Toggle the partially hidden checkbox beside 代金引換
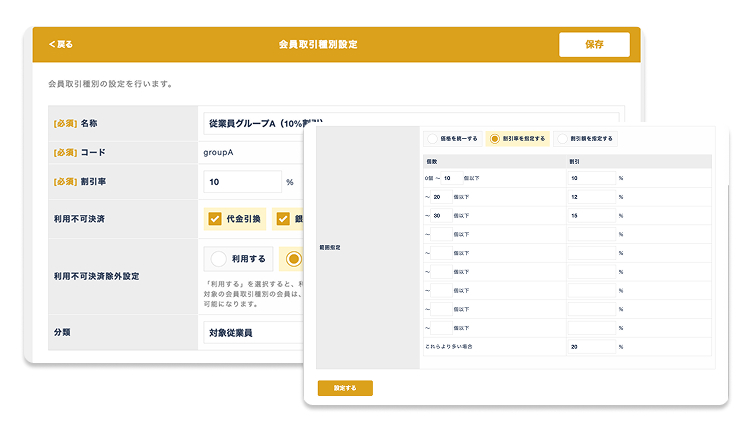This screenshot has width=752, height=429. [x=282, y=219]
